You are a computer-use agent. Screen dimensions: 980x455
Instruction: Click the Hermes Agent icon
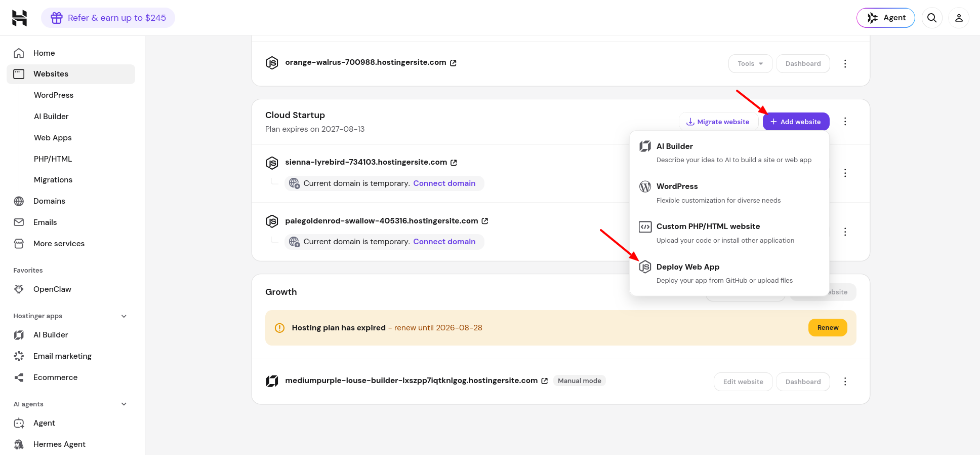[19, 444]
